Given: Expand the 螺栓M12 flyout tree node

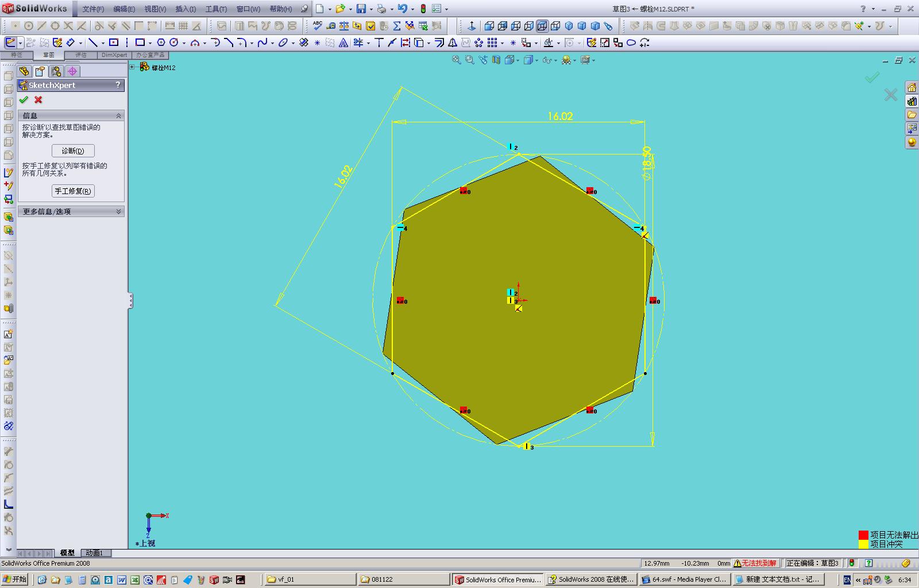Looking at the screenshot, I should [x=132, y=67].
